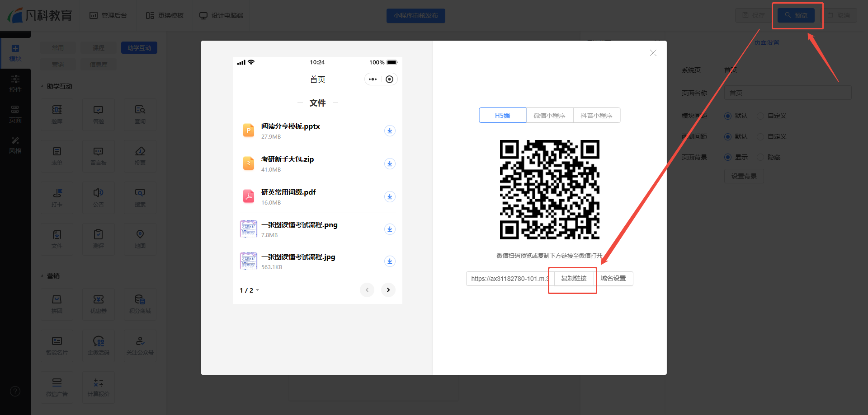Screen dimensions: 868x415
Task: Select the 投票 module
Action: pyautogui.click(x=140, y=156)
